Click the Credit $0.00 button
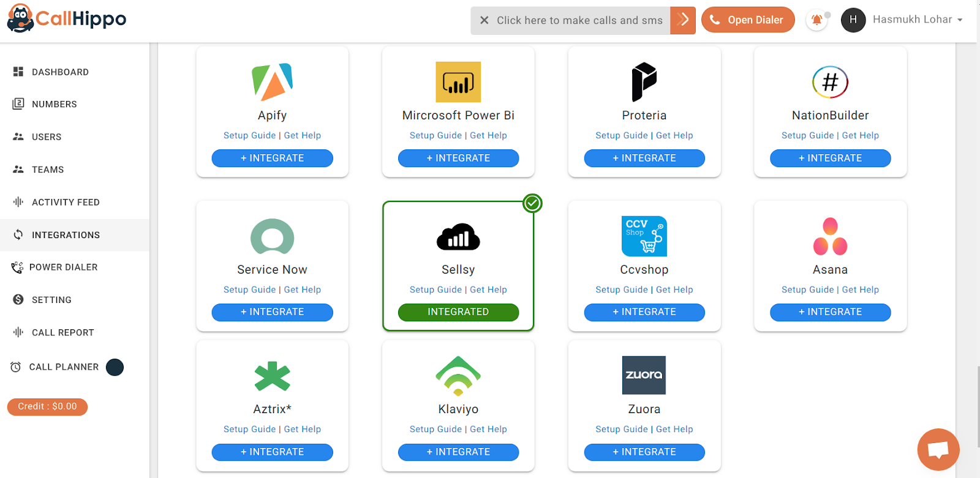This screenshot has width=980, height=478. [x=47, y=406]
